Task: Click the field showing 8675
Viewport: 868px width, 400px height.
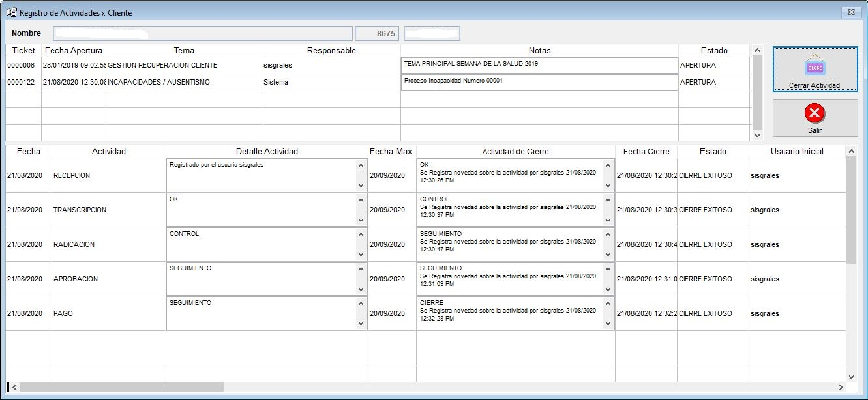Action: click(377, 33)
